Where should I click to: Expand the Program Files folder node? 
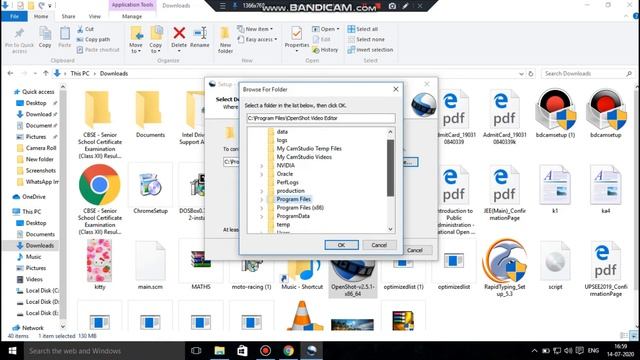coord(262,200)
